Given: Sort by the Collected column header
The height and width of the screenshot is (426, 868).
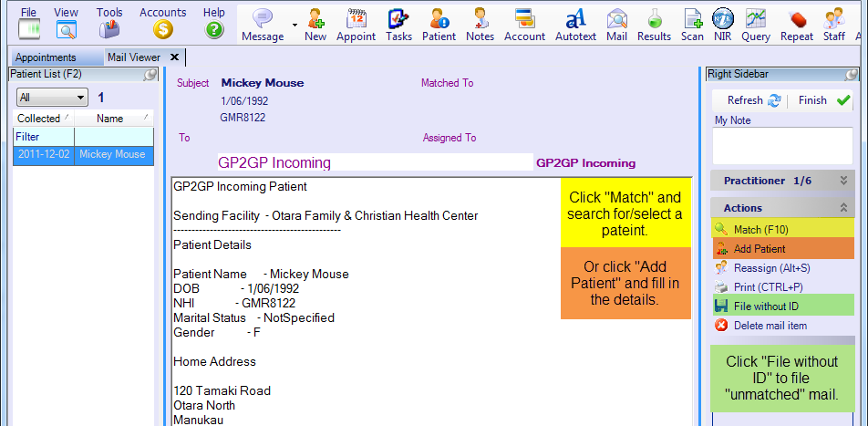Looking at the screenshot, I should 44,119.
